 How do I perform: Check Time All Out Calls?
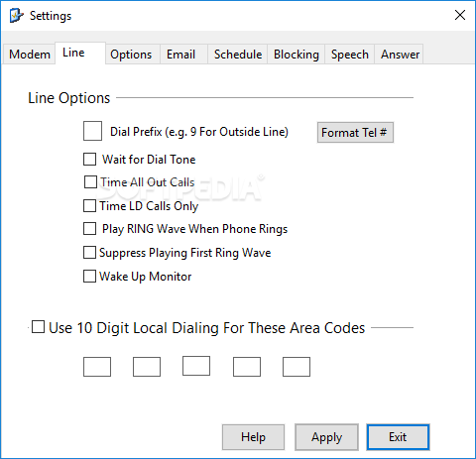coord(90,182)
